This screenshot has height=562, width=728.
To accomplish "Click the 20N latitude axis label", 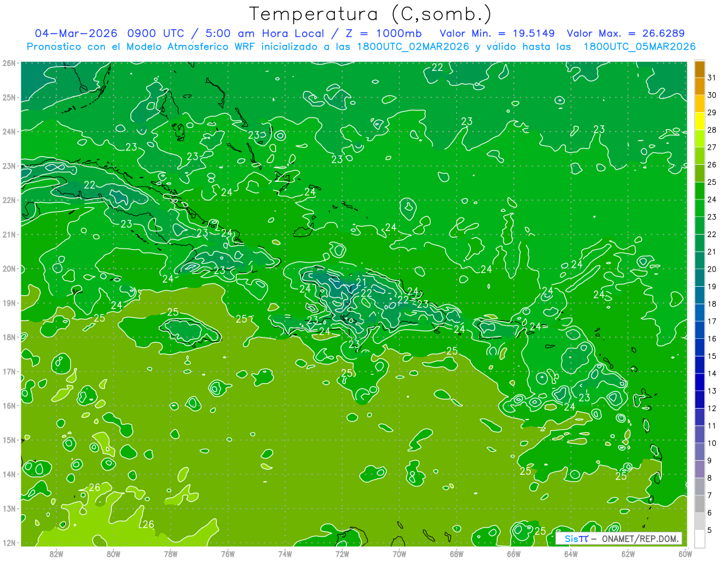I will pos(9,269).
